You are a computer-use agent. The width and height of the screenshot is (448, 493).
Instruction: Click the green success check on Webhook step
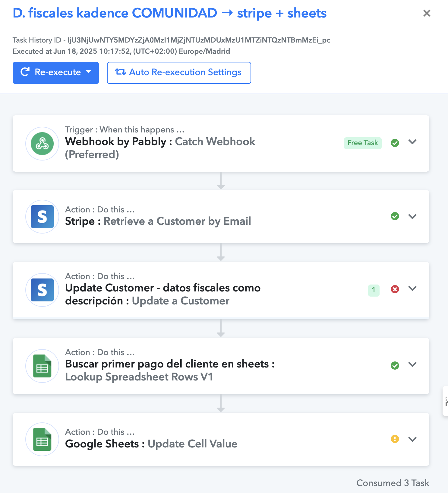coord(395,143)
